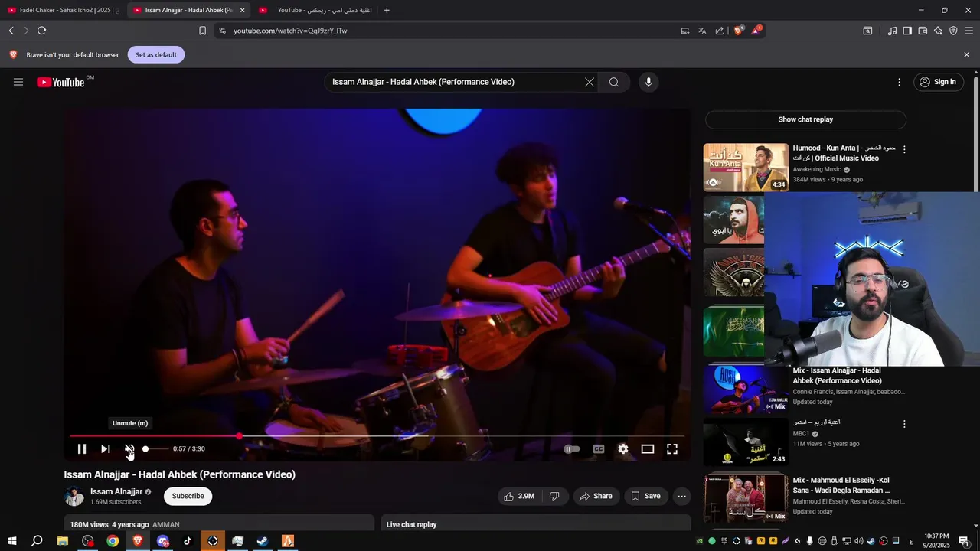Seek on the red video progress bar
Viewport: 980px width, 551px height.
[378, 436]
